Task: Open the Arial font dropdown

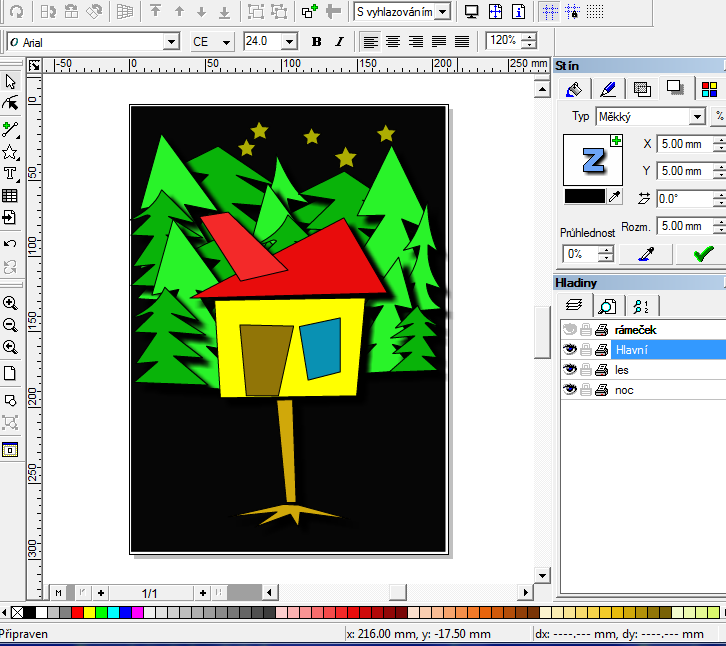Action: point(171,42)
